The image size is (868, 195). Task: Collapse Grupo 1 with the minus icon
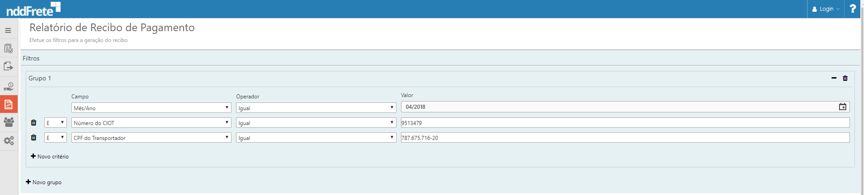[834, 78]
